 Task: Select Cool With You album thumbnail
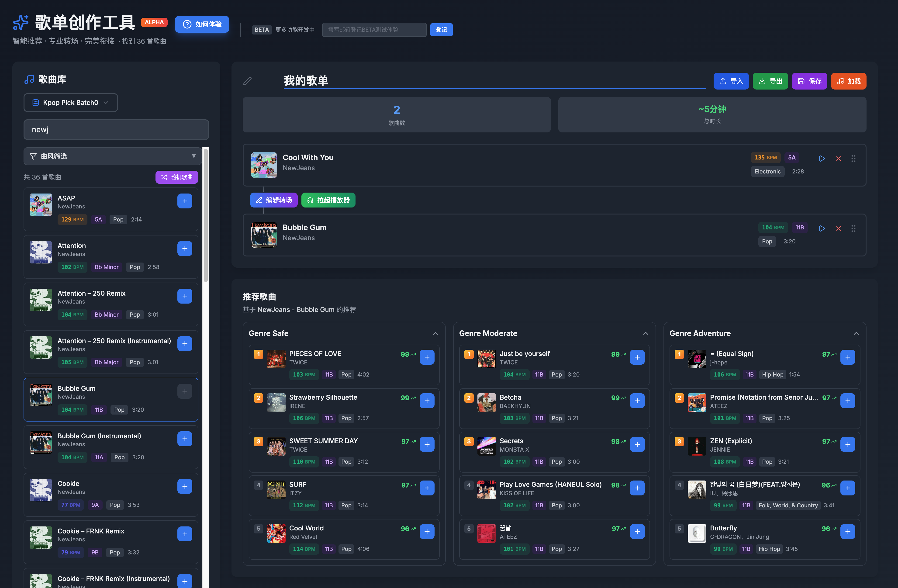(264, 165)
